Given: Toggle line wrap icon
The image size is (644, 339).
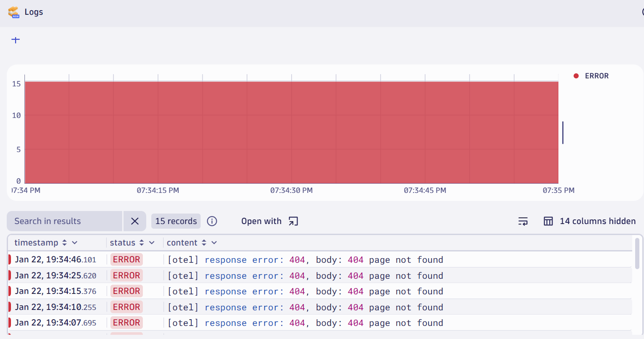Looking at the screenshot, I should (x=523, y=221).
